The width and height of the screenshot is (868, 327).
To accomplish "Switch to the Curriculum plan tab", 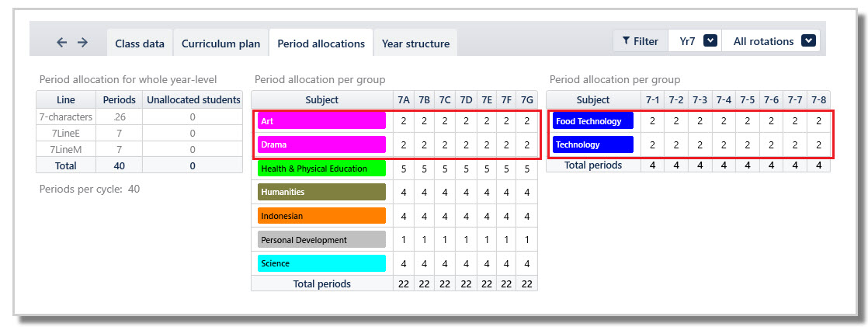I will [x=220, y=43].
